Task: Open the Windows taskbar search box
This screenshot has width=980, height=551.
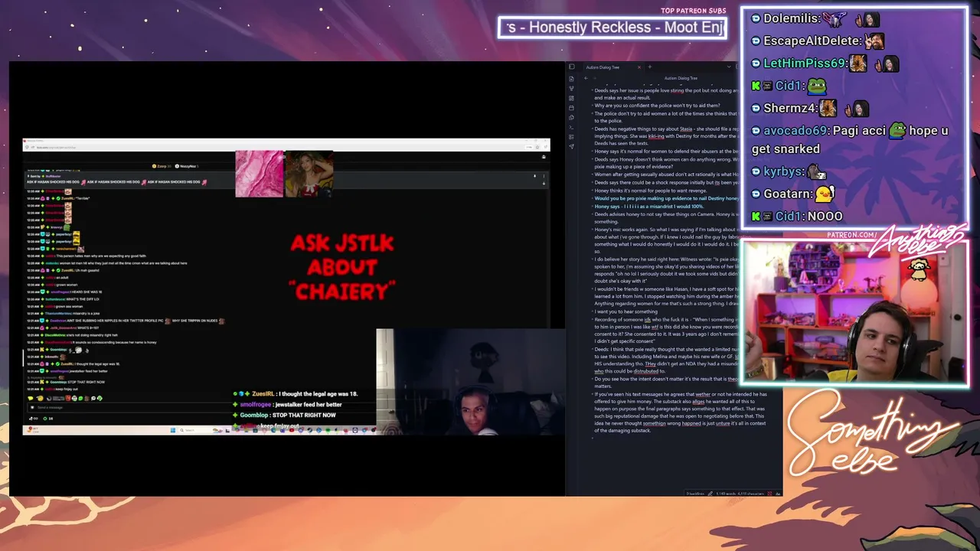Action: point(201,430)
